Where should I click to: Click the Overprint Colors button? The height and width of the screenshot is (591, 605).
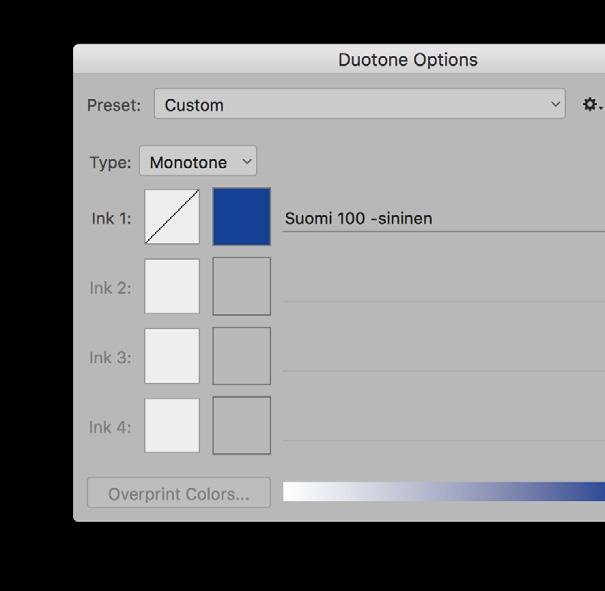(179, 493)
